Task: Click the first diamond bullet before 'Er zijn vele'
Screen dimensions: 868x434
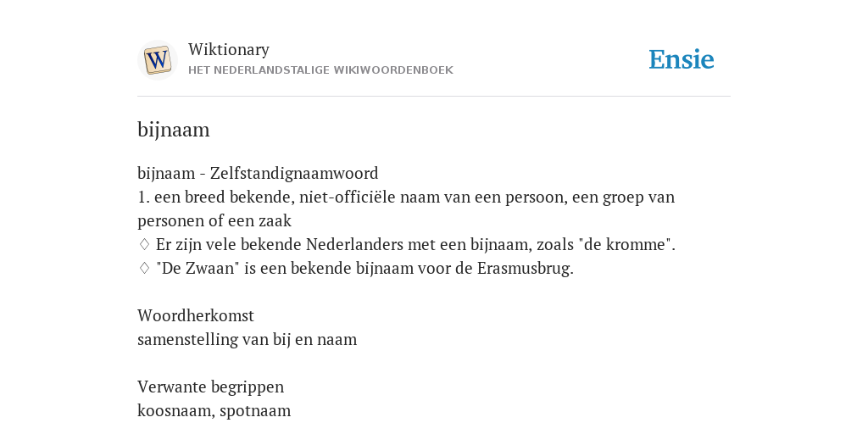Action: 144,244
